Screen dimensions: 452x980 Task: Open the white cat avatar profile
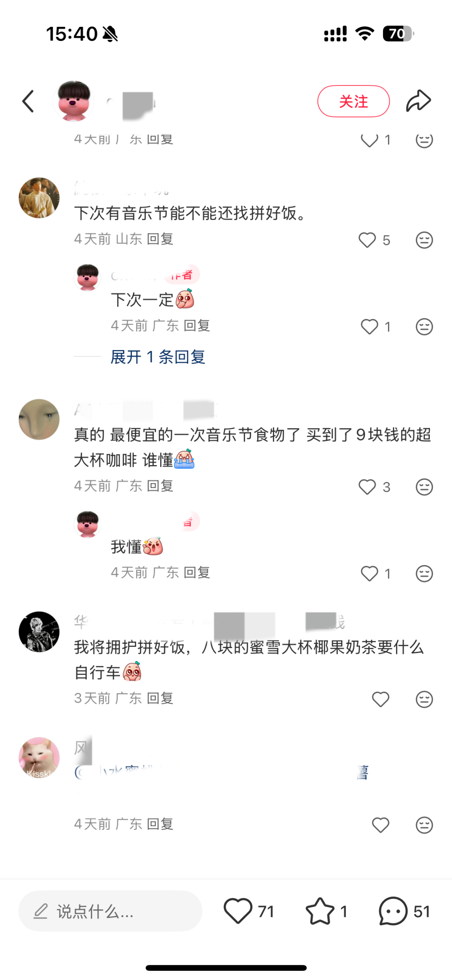[39, 758]
